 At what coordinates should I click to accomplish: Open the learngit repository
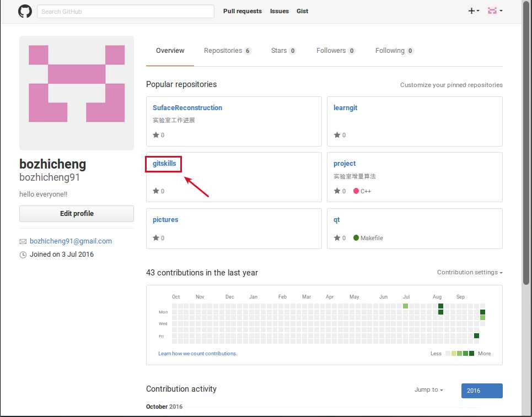[345, 108]
